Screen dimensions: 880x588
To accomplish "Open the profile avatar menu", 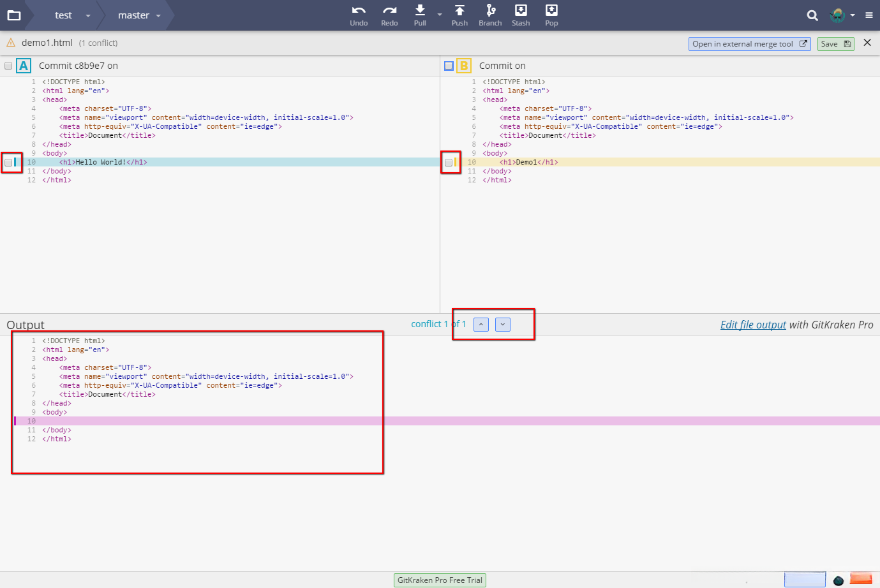I will [x=838, y=15].
